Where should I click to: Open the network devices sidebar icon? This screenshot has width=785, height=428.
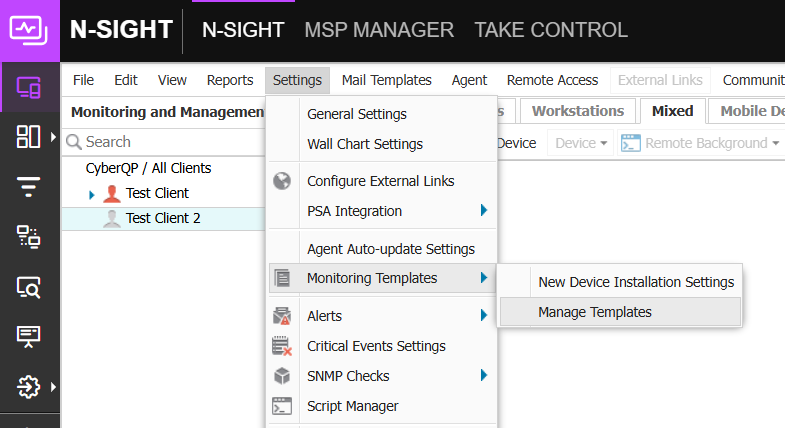(29, 237)
